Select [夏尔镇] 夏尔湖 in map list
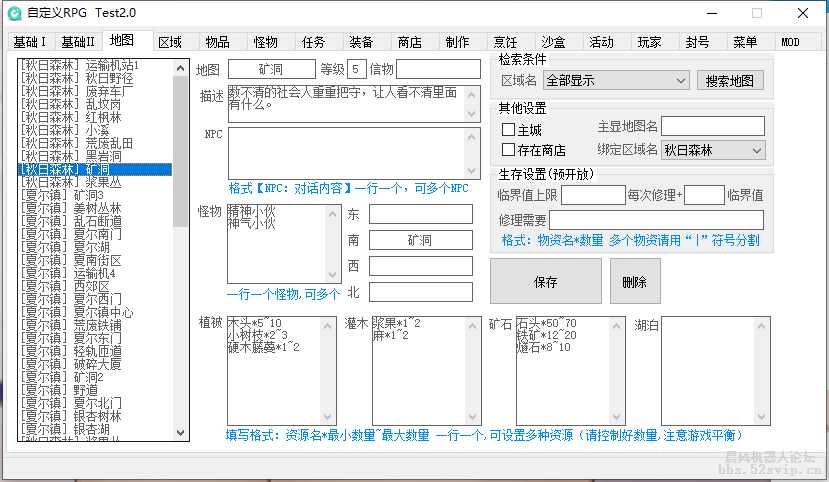829x482 pixels. click(95, 247)
